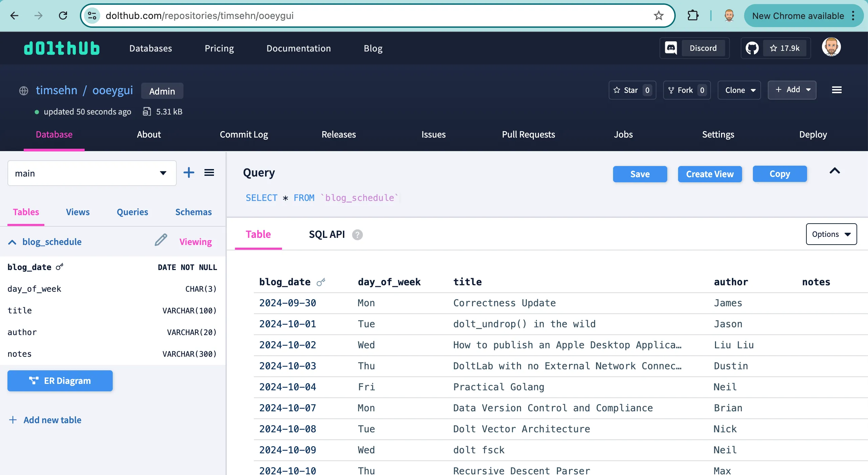Click the key icon on blog_date column
This screenshot has width=868, height=475.
pos(59,267)
